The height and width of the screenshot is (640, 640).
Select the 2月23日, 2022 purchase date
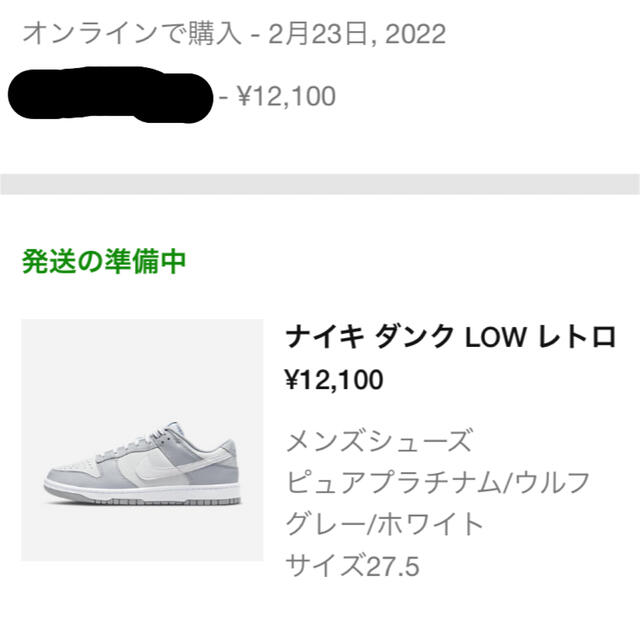coord(357,34)
